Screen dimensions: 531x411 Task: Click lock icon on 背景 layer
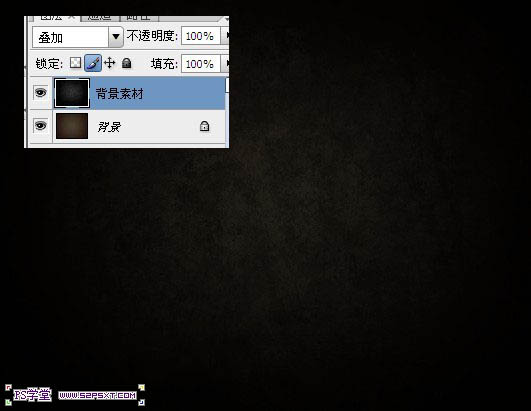(204, 126)
